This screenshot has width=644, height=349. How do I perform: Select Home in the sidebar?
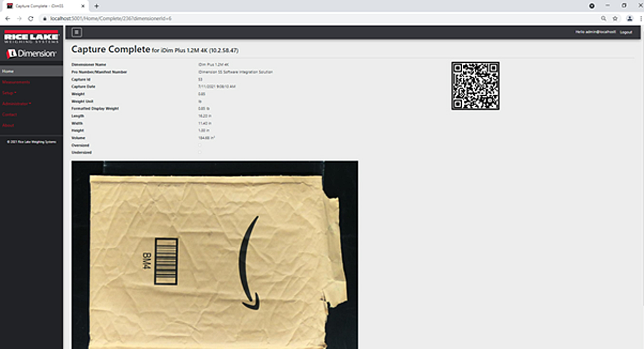click(x=8, y=71)
